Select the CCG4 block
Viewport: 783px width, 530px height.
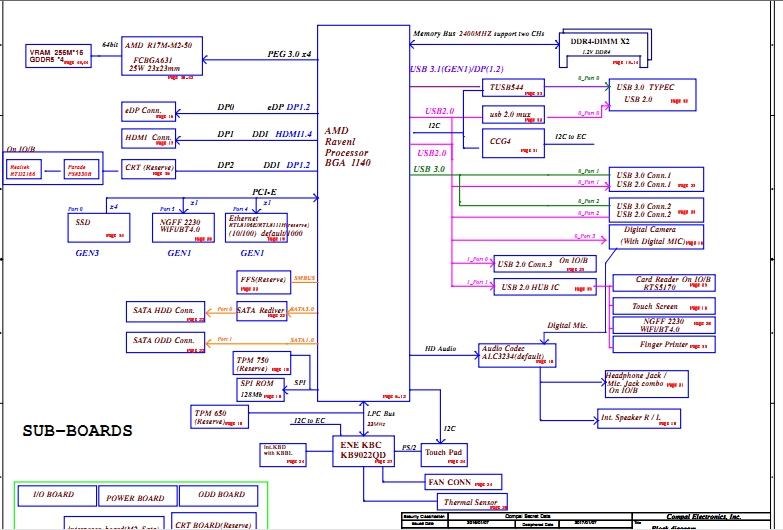pos(513,143)
